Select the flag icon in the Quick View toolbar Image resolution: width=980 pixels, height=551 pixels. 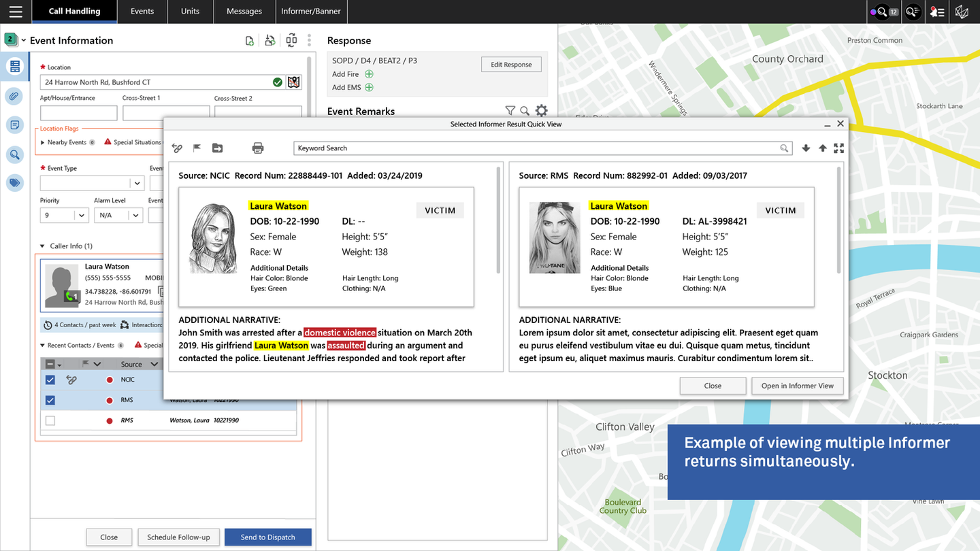[x=197, y=148]
